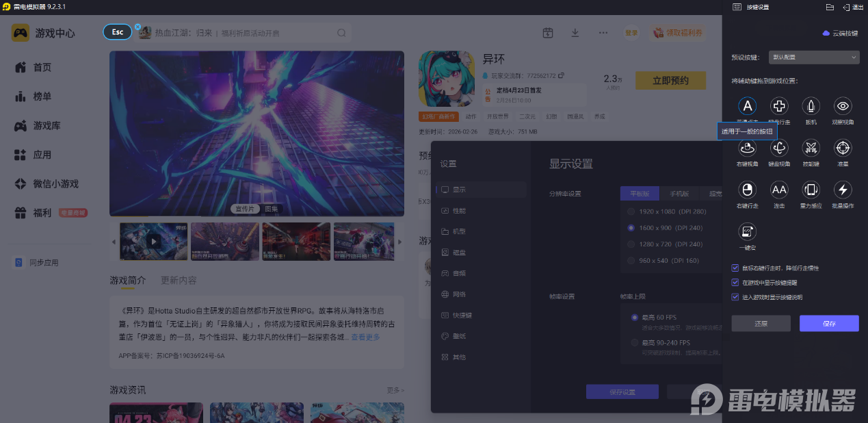
Task: Click the 还原 restore button
Action: (x=761, y=324)
